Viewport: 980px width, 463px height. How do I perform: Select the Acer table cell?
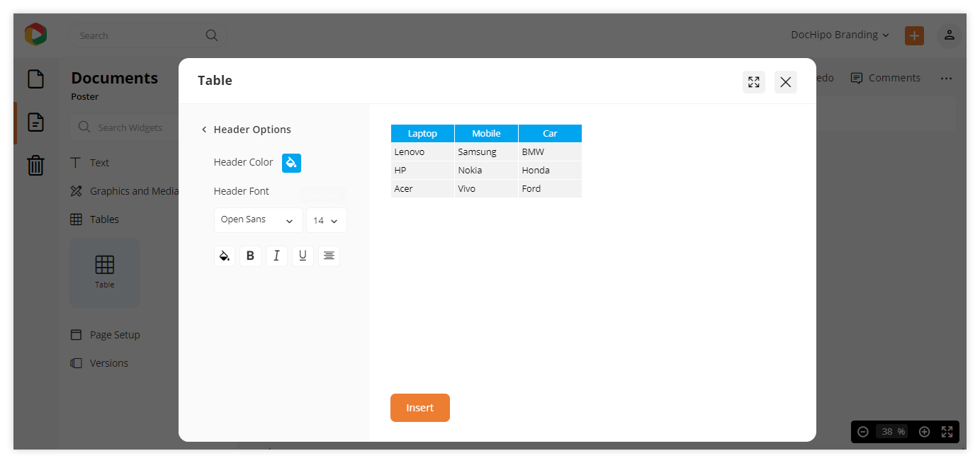(x=422, y=188)
